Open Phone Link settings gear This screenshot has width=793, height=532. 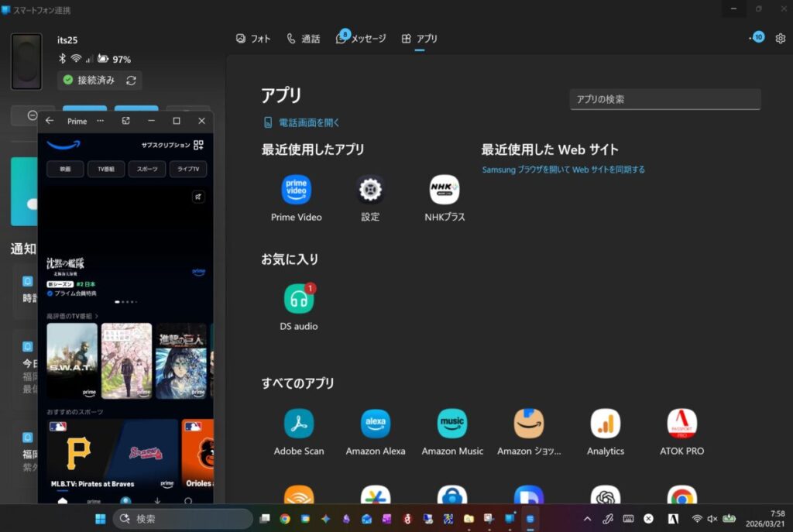[780, 38]
